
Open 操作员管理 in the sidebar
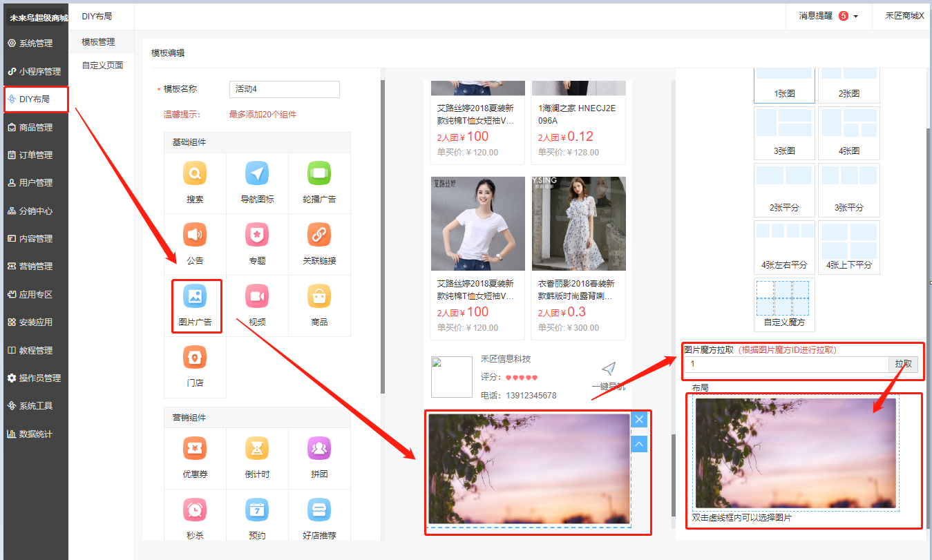pos(35,378)
